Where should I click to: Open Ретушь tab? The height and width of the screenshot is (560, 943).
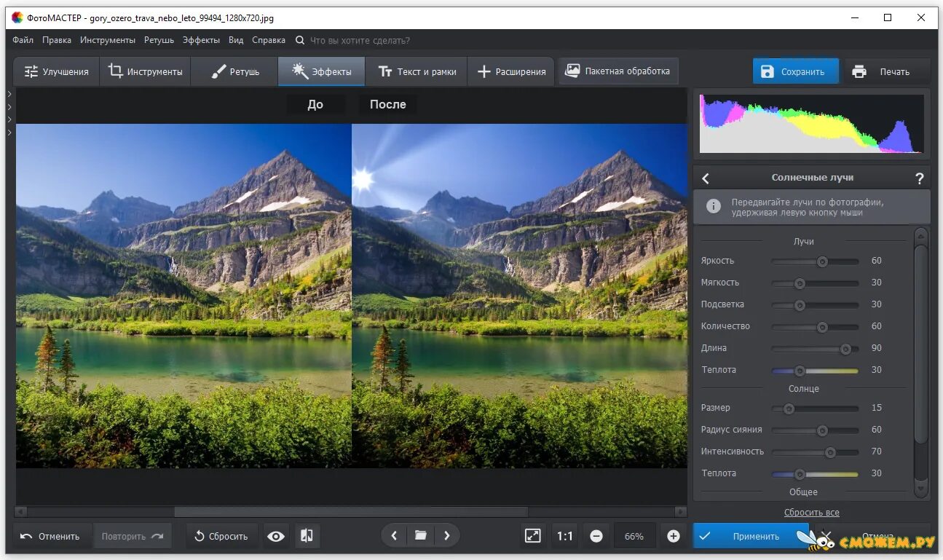pyautogui.click(x=234, y=71)
